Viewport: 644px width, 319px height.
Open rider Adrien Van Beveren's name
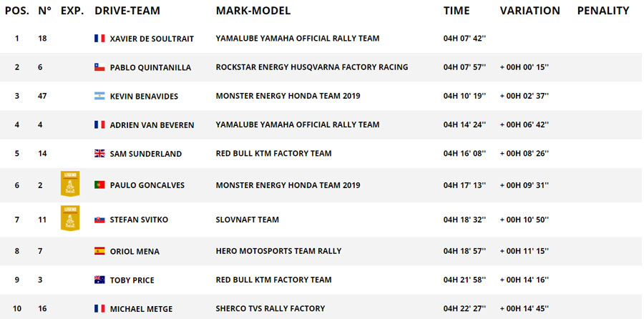pyautogui.click(x=152, y=125)
